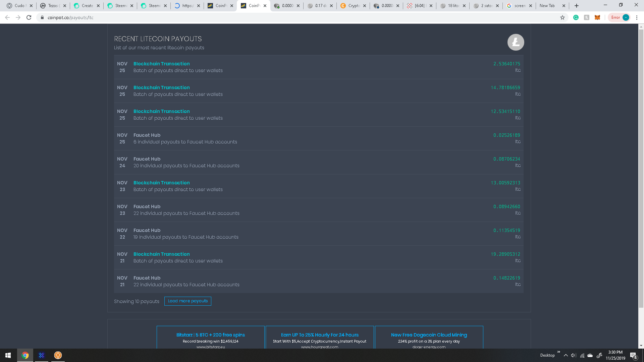
Task: Show hidden system tray icons
Action: (x=566, y=355)
